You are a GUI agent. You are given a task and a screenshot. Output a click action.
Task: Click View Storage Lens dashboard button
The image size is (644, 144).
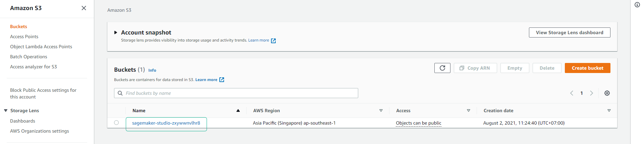570,32
